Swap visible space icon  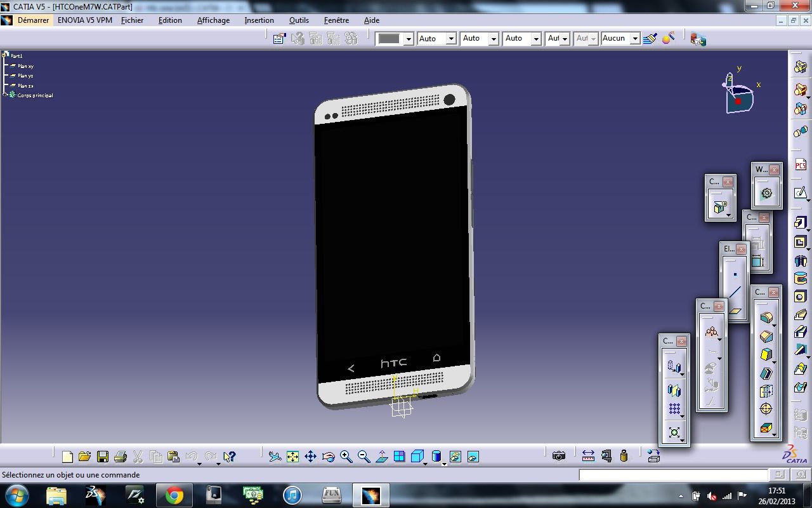473,456
